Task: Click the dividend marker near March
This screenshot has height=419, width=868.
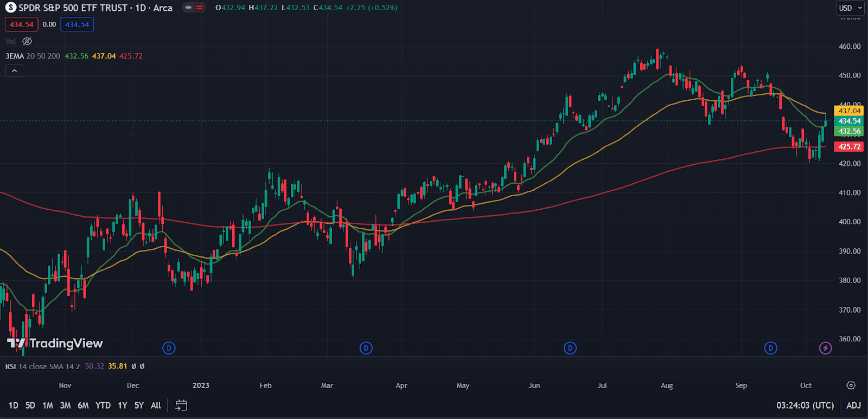Action: coord(366,348)
